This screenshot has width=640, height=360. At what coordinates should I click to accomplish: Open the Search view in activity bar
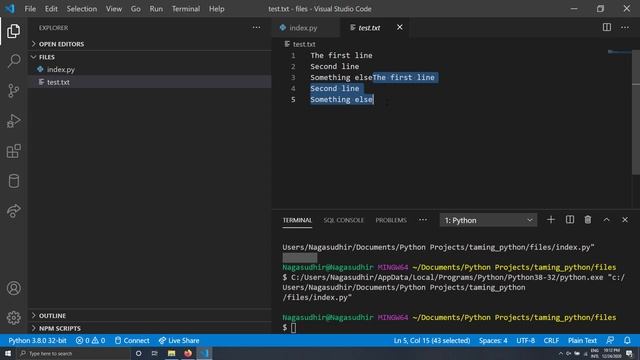tap(13, 61)
